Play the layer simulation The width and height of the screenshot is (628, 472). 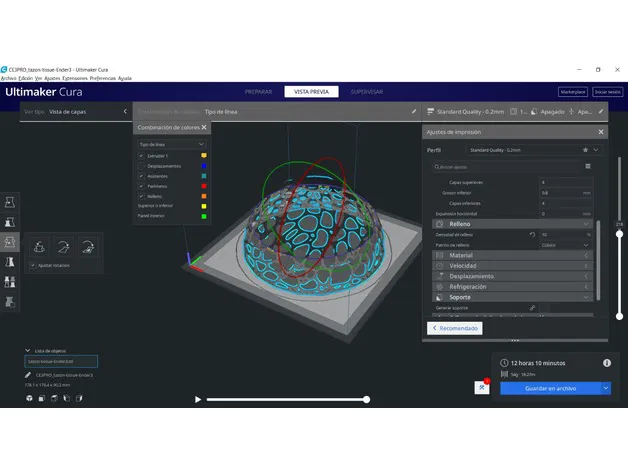coord(197,399)
